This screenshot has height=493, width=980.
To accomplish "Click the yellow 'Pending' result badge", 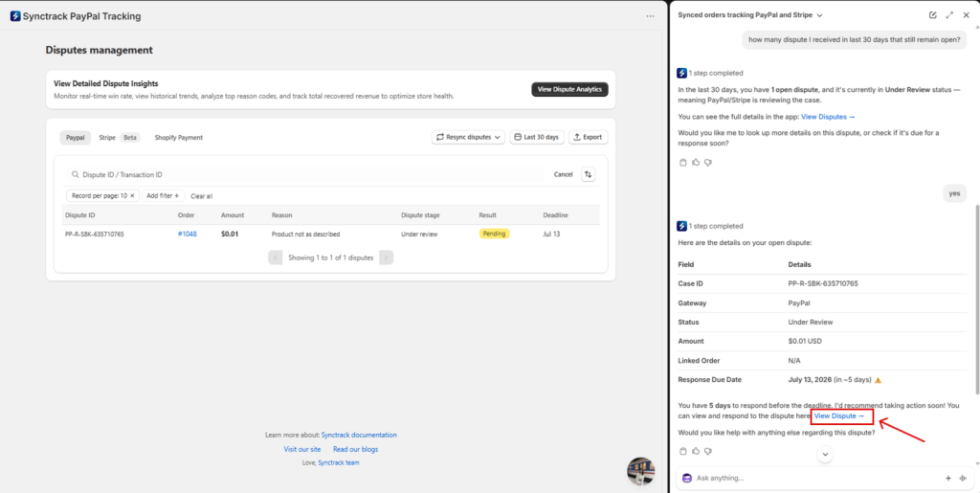I will [495, 234].
